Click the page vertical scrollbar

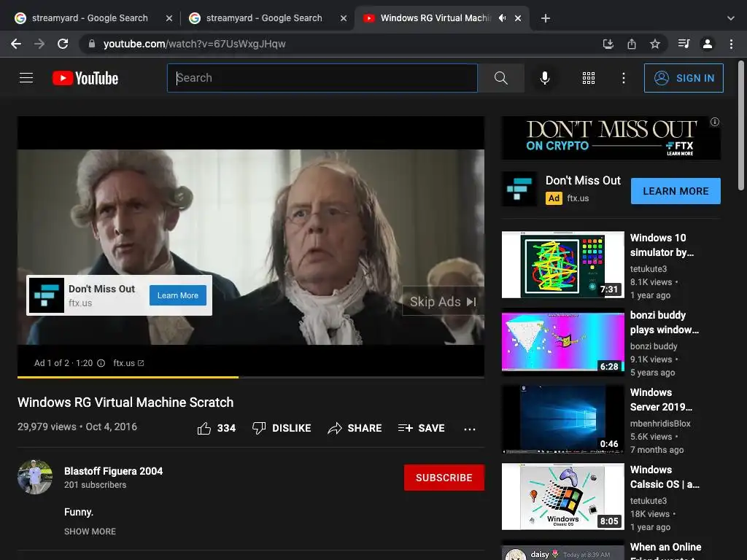[x=741, y=125]
